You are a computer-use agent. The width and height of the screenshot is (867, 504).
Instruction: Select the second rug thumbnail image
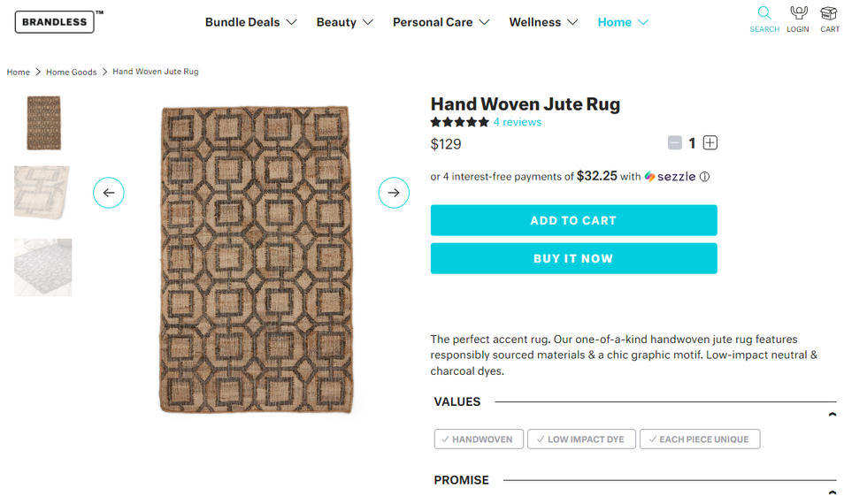[x=42, y=193]
